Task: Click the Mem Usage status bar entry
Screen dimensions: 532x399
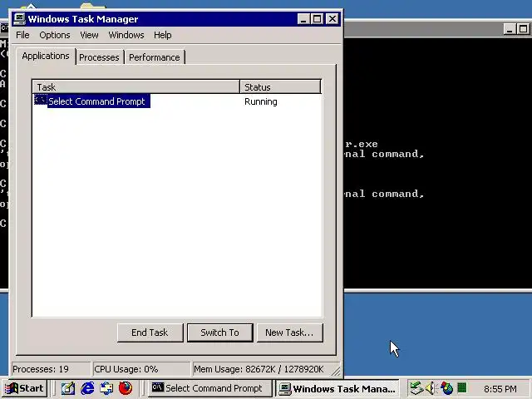Action: point(261,369)
